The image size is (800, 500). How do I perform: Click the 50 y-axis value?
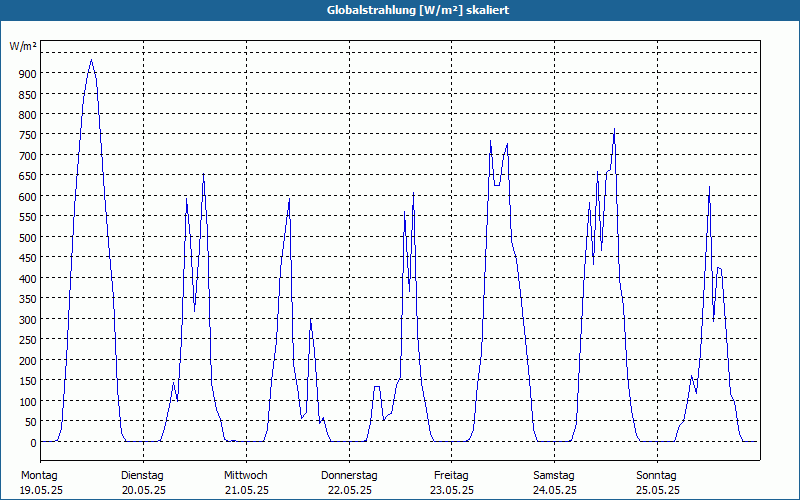point(31,422)
